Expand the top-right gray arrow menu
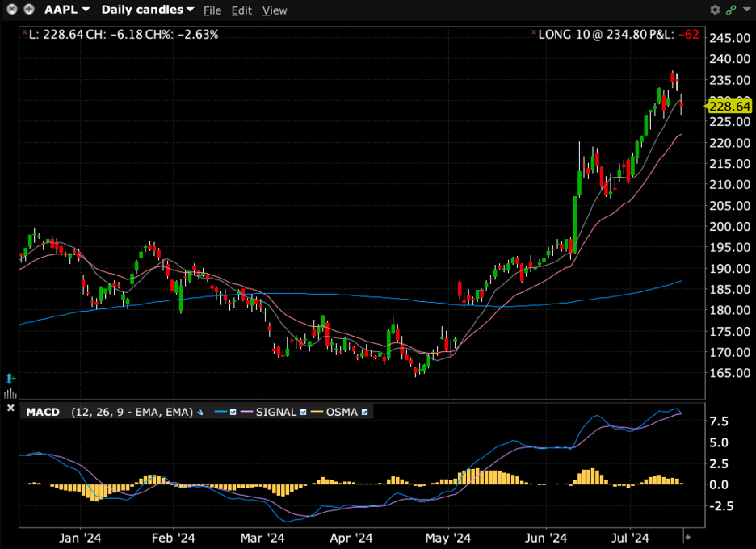756x549 pixels. [746, 10]
